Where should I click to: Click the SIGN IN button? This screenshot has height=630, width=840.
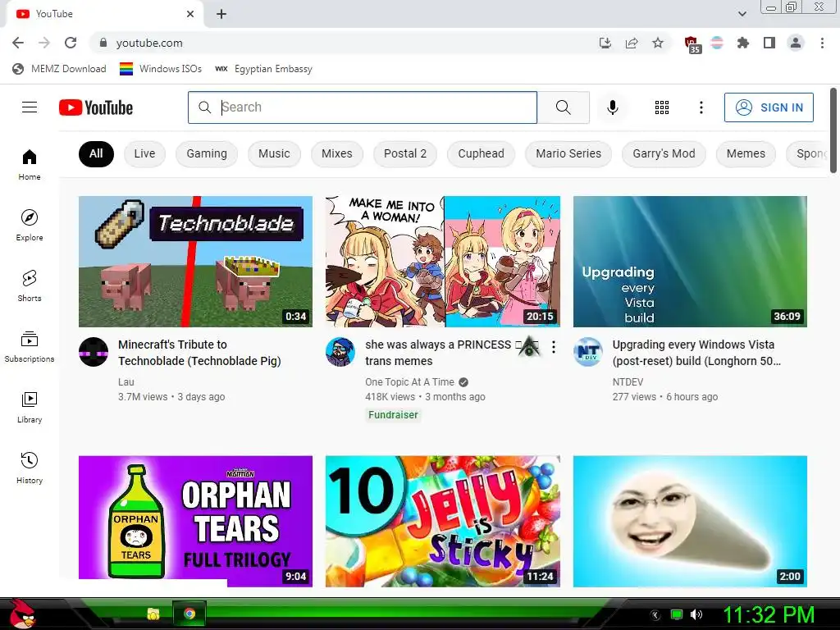(769, 107)
